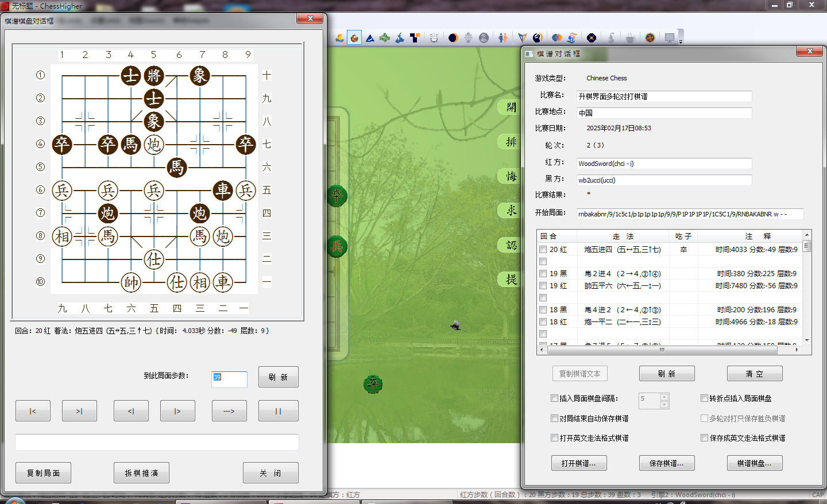827x504 pixels.
Task: Click the green woven-pattern toolbar icon
Action: [385, 38]
